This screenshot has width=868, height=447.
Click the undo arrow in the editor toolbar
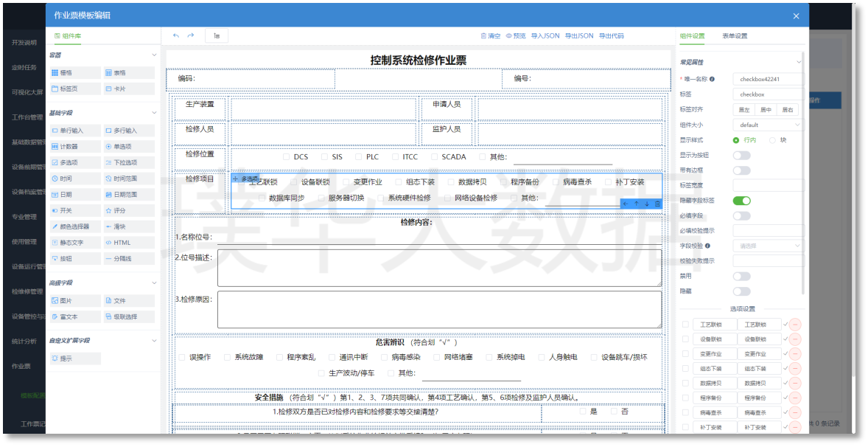(x=175, y=35)
